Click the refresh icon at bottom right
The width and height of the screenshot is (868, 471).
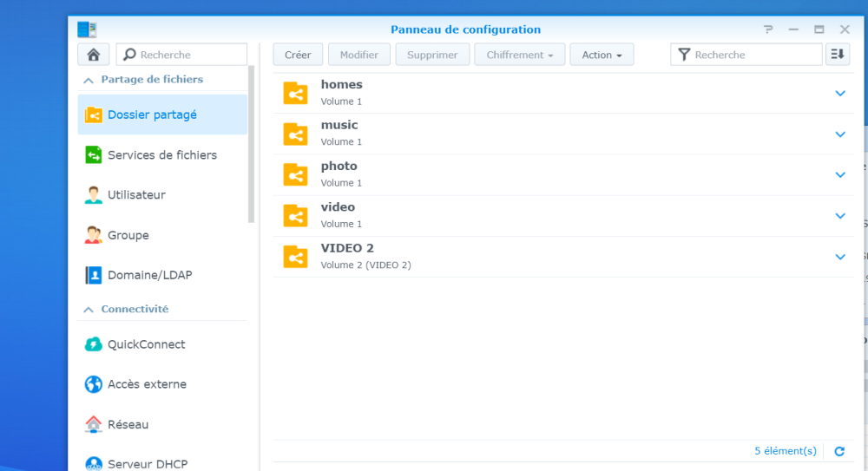click(838, 451)
